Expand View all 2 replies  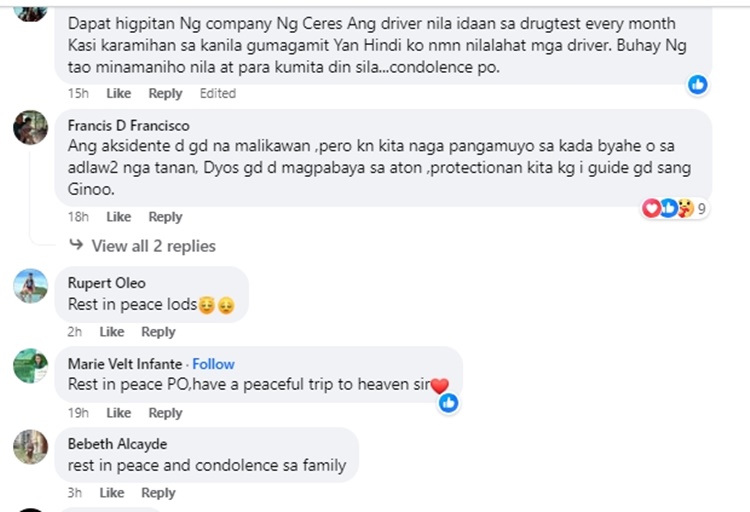coord(154,246)
